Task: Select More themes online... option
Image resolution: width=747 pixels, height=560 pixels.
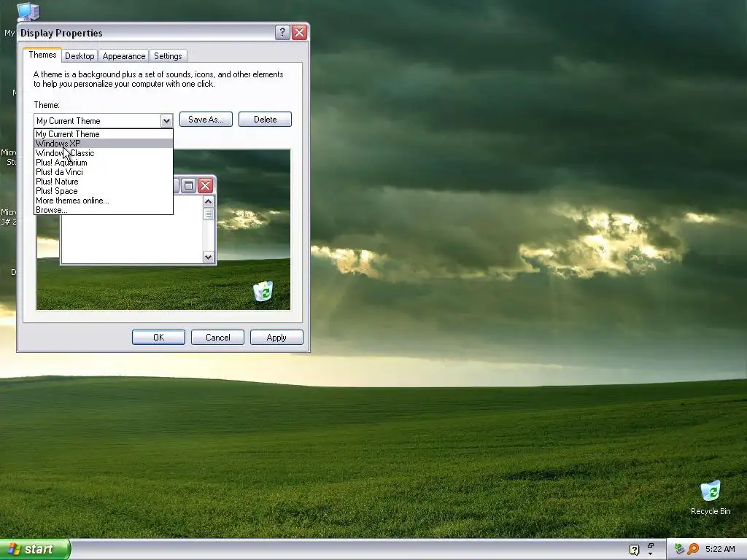Action: (x=104, y=201)
